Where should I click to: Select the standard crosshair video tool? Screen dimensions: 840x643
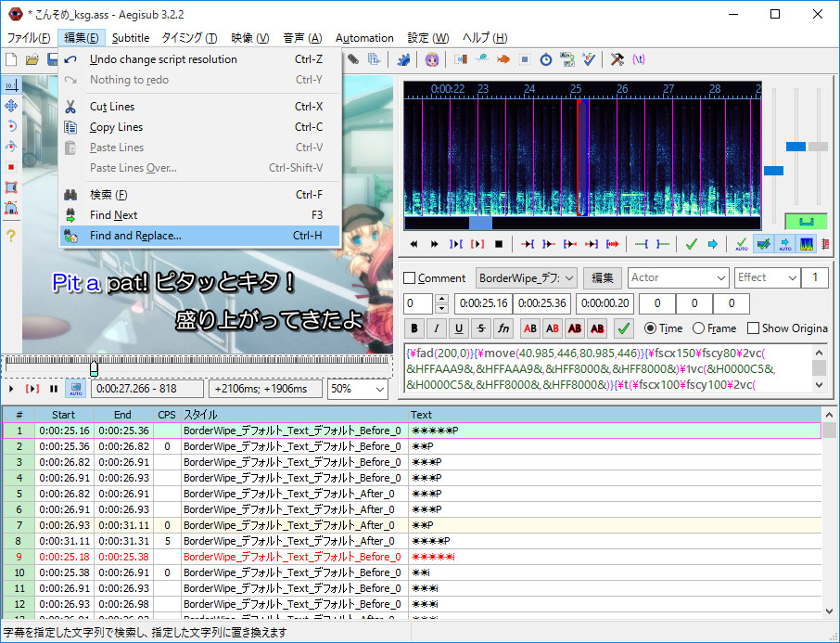11,85
